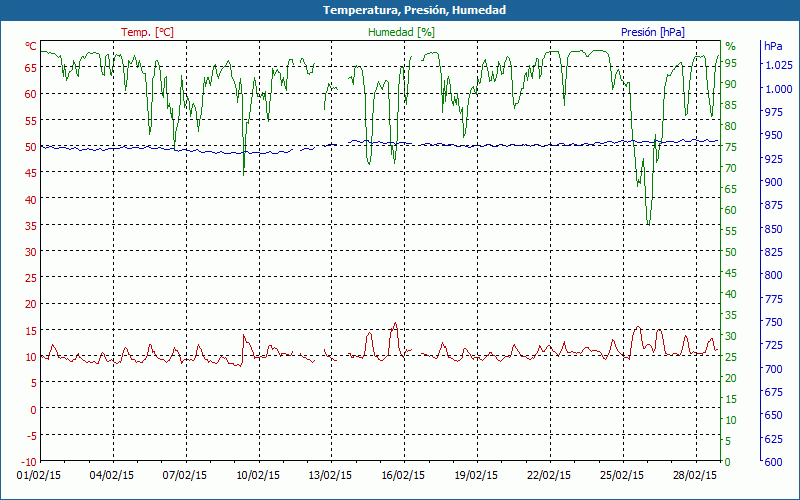Image resolution: width=800 pixels, height=500 pixels.
Task: Click the date label 01/02/15
Action: [39, 475]
